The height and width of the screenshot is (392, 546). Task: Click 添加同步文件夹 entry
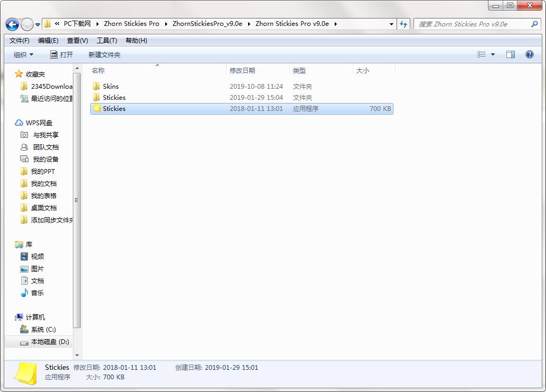point(52,220)
